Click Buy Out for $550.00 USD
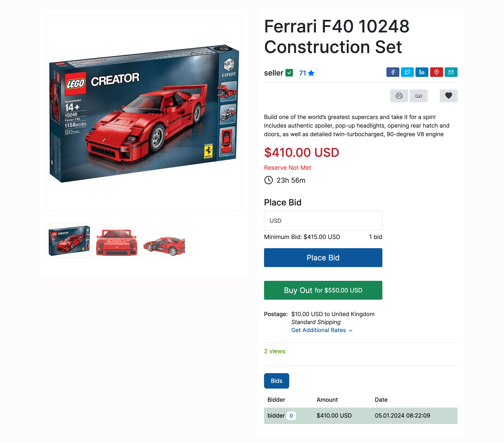Viewport: 504px width, 442px height. [x=323, y=290]
